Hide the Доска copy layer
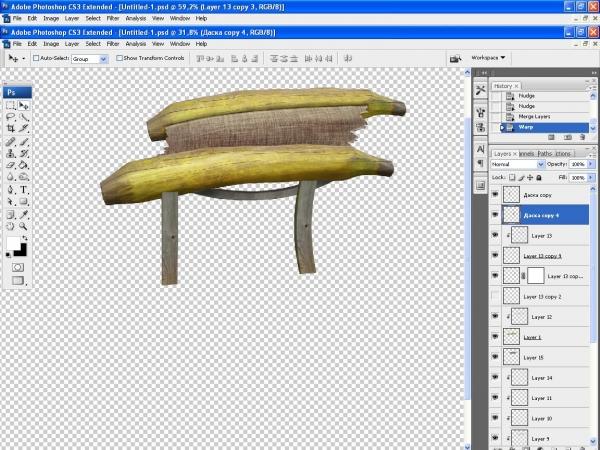The width and height of the screenshot is (600, 450). pyautogui.click(x=495, y=194)
